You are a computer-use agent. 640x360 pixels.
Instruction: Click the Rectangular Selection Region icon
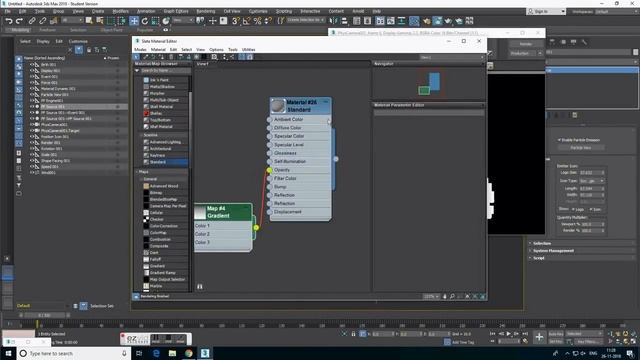pos(111,21)
